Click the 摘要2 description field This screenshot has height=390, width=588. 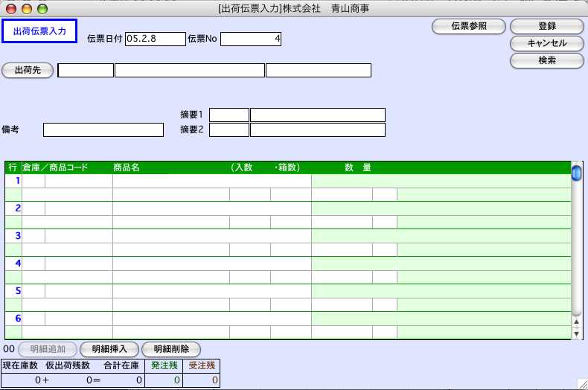(317, 130)
